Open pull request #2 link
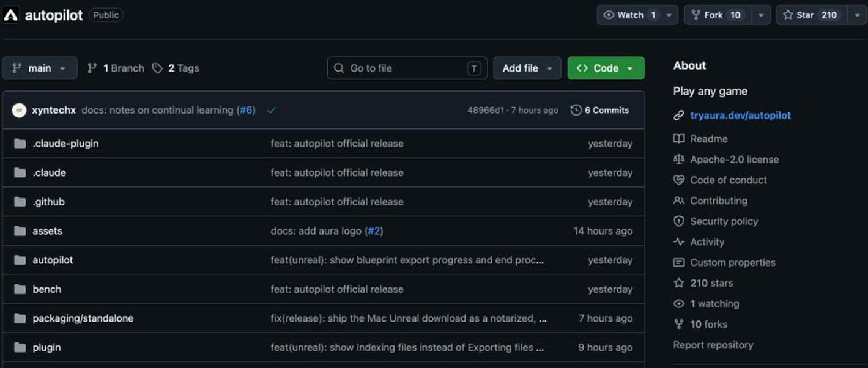 pos(374,231)
